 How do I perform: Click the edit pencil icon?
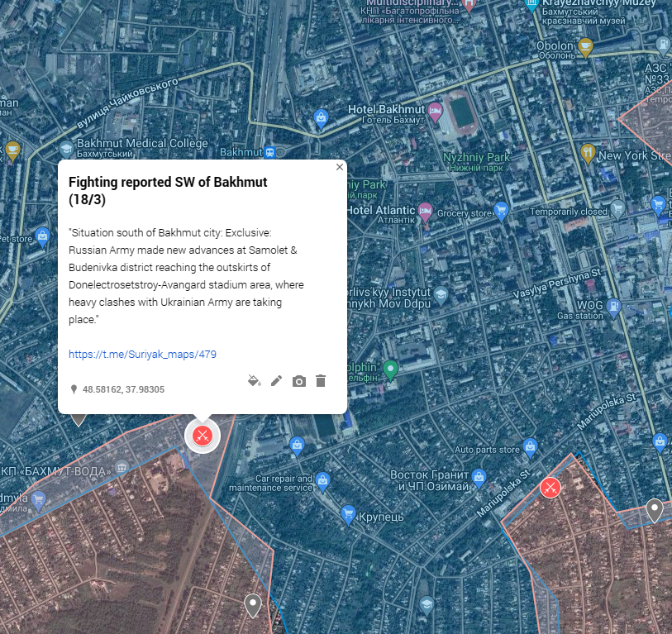[276, 381]
